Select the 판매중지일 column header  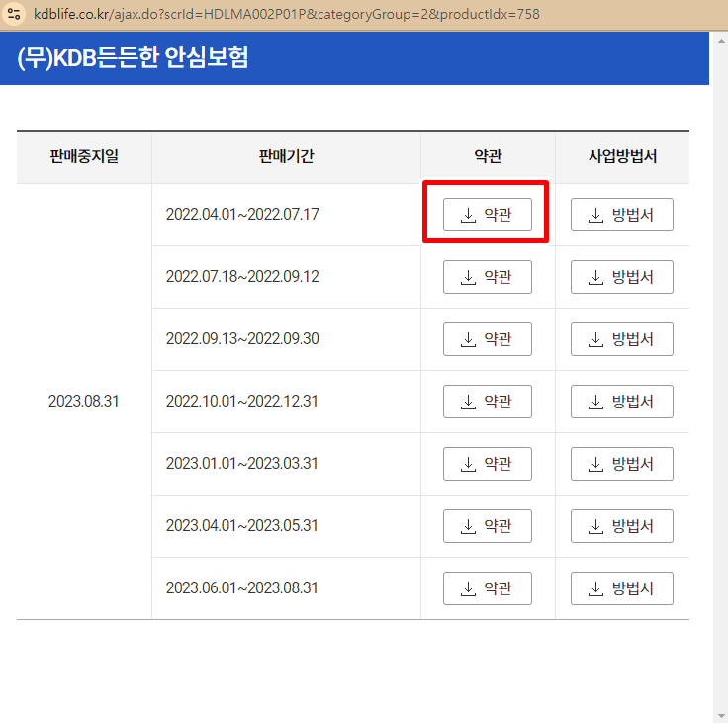point(84,156)
